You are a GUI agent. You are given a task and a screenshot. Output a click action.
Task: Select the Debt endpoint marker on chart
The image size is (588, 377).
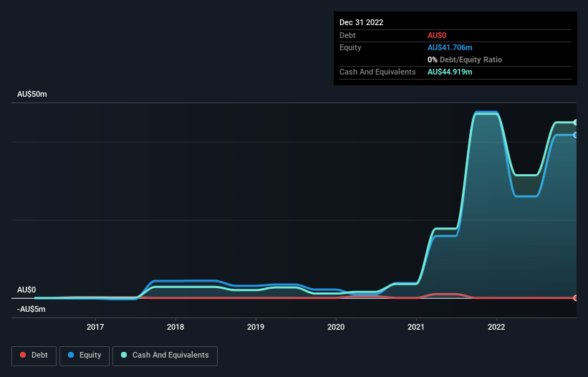[576, 298]
